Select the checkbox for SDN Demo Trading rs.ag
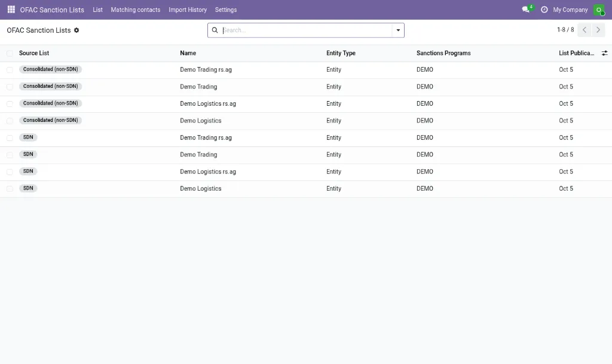The width and height of the screenshot is (612, 364). [10, 137]
